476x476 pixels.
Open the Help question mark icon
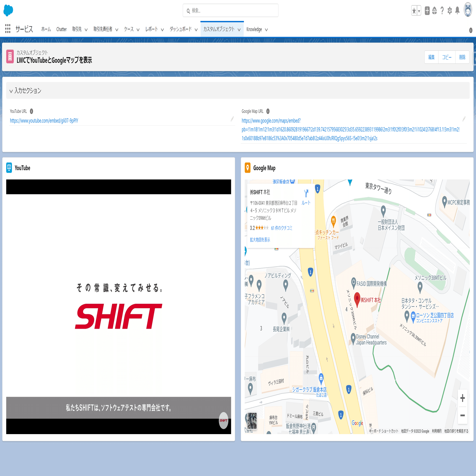(442, 11)
